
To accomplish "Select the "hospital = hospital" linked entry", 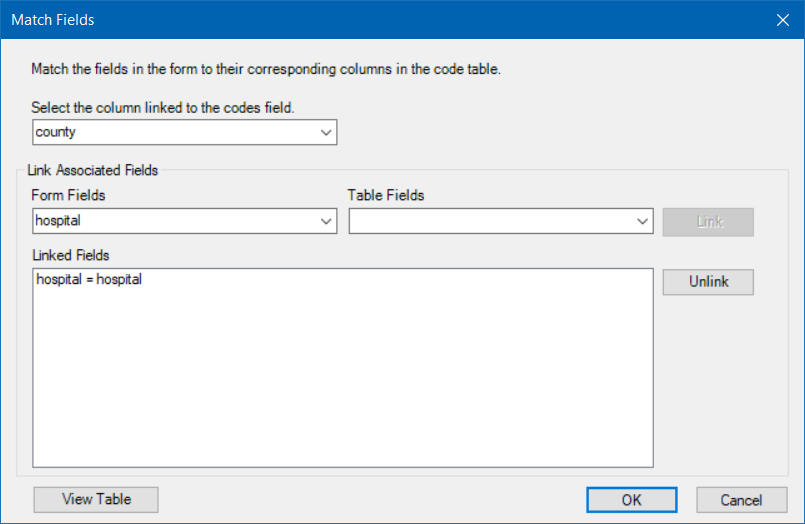I will click(x=89, y=280).
